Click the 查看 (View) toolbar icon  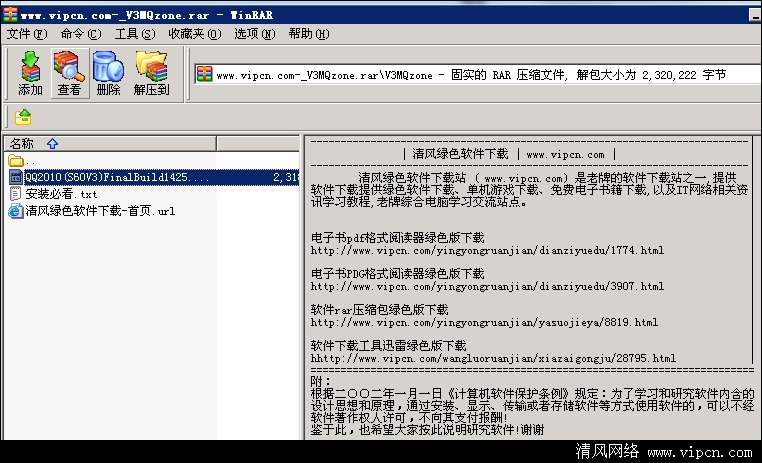pos(69,73)
